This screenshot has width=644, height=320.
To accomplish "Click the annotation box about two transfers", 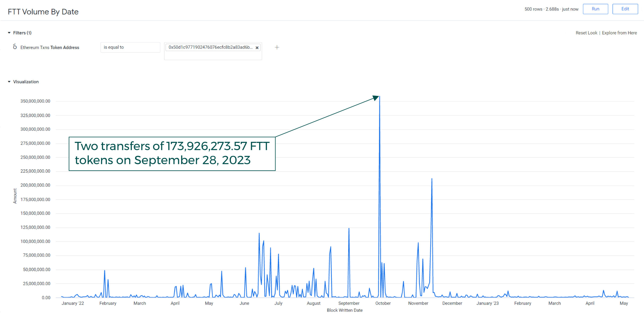I will pos(172,154).
